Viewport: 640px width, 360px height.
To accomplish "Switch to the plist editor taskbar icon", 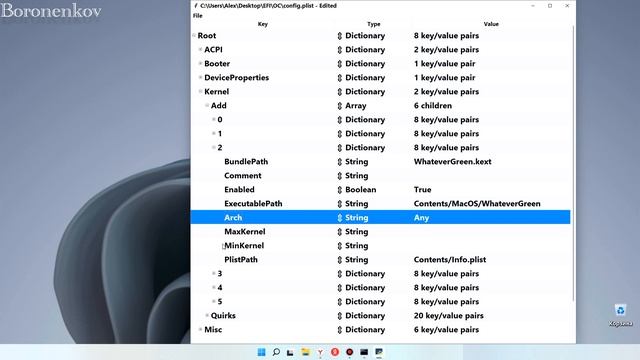I will tap(379, 352).
